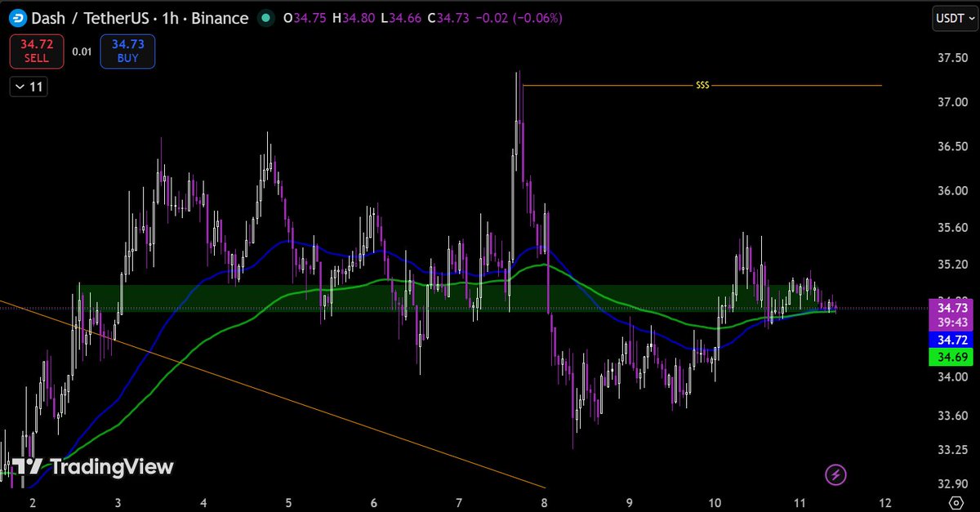Click the green market status dot
This screenshot has height=512, width=980.
pos(265,17)
